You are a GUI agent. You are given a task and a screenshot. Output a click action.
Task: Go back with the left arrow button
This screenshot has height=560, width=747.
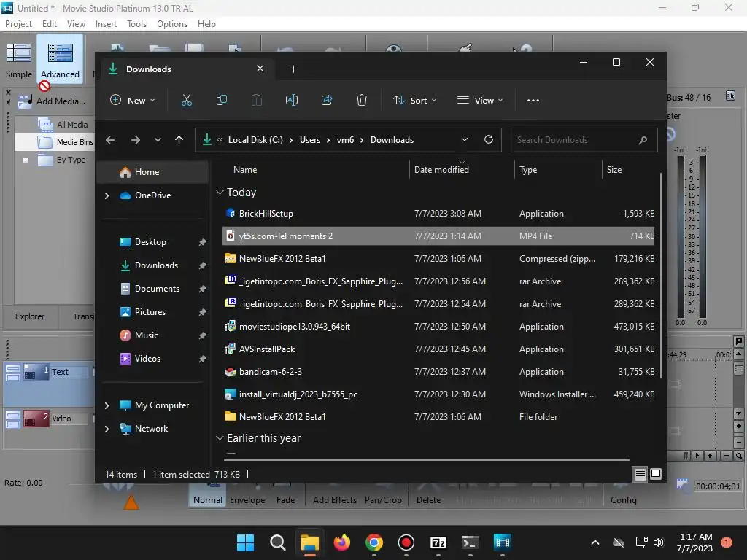pyautogui.click(x=111, y=140)
